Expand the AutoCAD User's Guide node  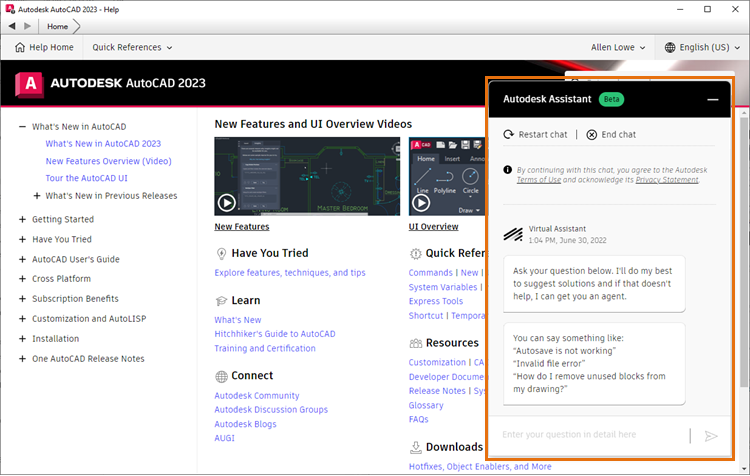pos(22,259)
